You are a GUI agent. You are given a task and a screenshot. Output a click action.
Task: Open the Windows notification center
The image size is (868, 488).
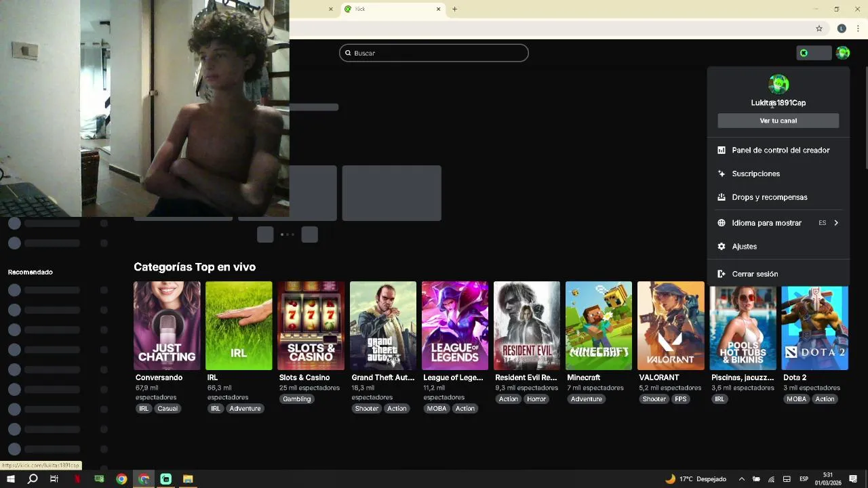point(853,479)
